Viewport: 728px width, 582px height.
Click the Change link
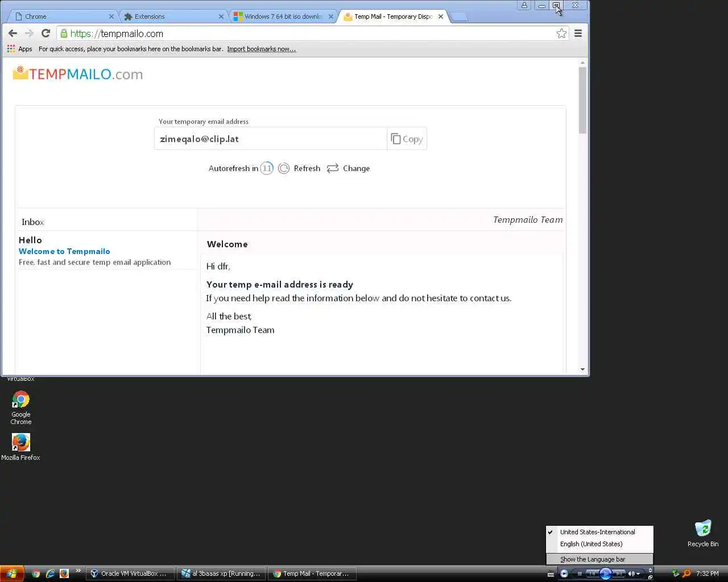[x=356, y=168]
